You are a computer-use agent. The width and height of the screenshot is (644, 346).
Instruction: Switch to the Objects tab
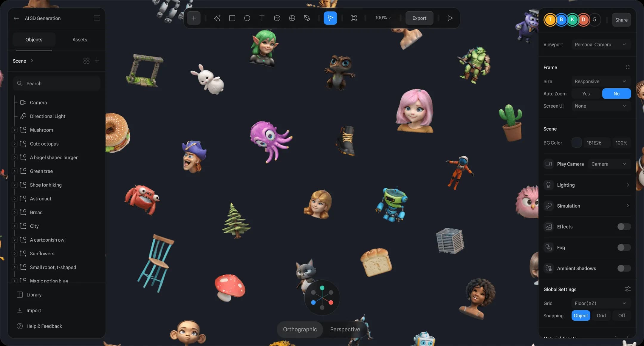34,40
